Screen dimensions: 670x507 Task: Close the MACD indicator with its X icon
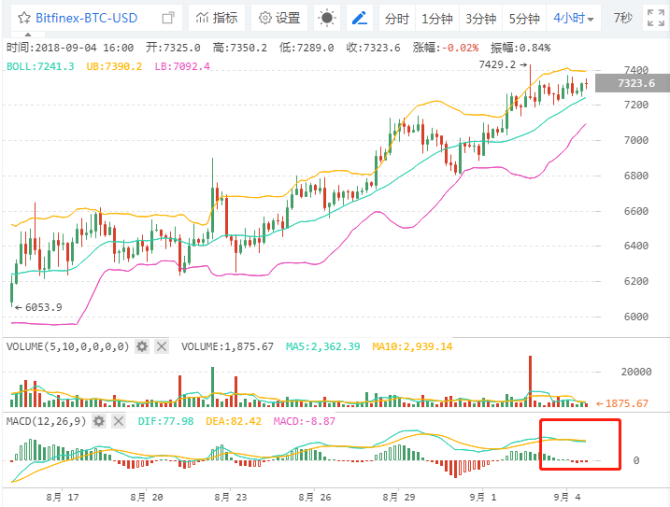tap(125, 421)
